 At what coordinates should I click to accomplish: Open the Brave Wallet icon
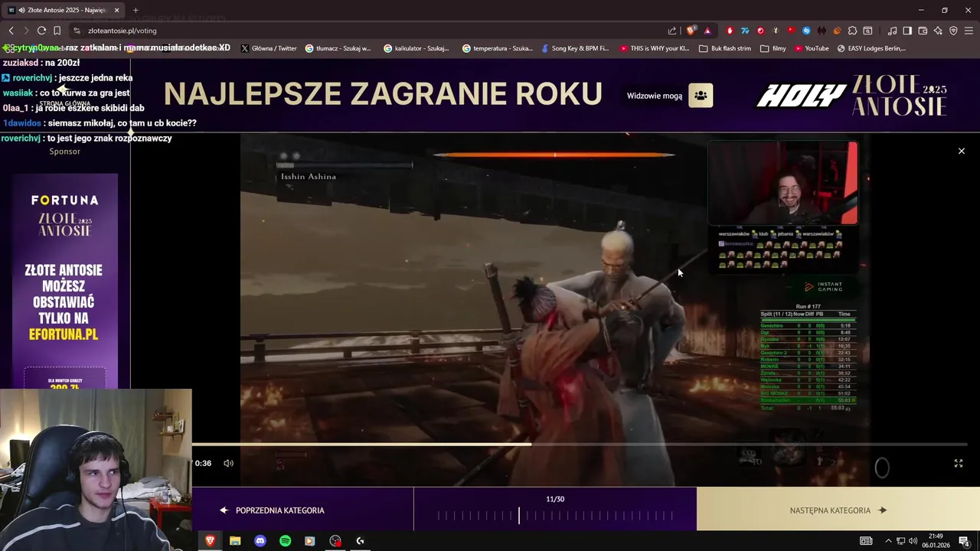(x=923, y=31)
